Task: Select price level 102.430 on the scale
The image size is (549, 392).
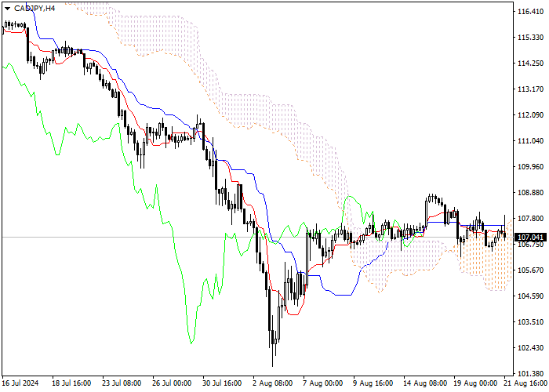Action: (x=531, y=348)
